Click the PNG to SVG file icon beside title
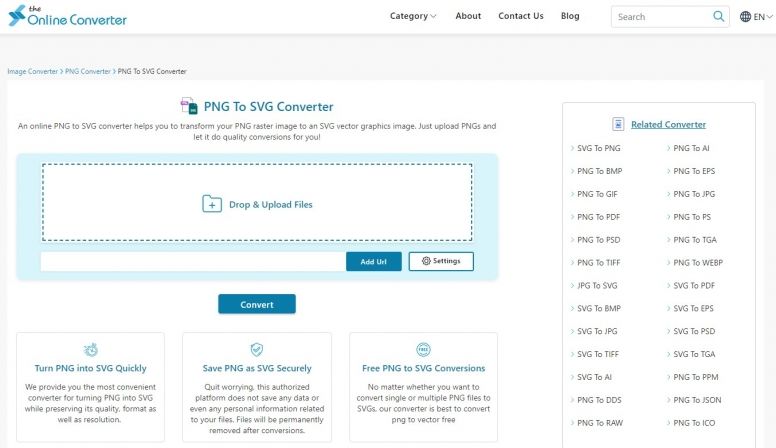The height and width of the screenshot is (448, 776). tap(189, 106)
